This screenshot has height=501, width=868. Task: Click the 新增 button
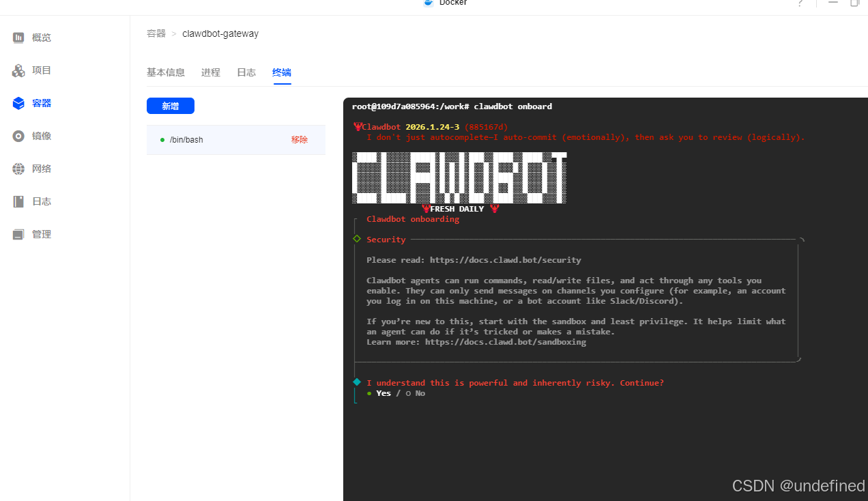click(x=171, y=106)
